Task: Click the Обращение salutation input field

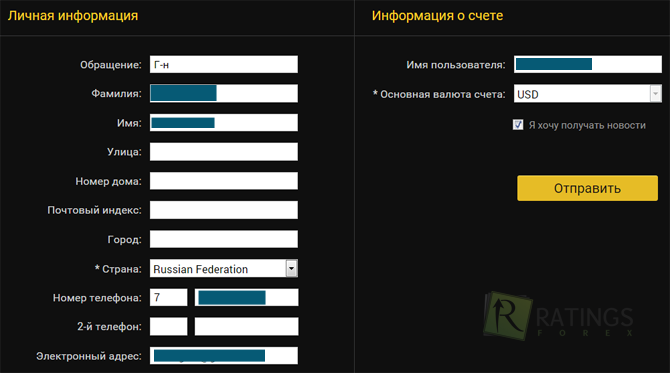Action: (x=223, y=65)
